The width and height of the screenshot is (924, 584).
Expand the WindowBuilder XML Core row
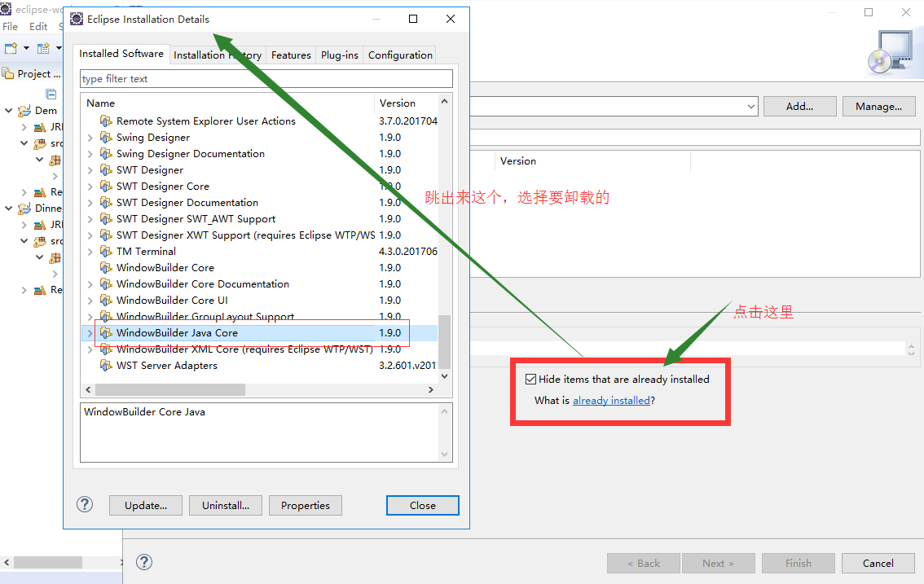pyautogui.click(x=90, y=349)
